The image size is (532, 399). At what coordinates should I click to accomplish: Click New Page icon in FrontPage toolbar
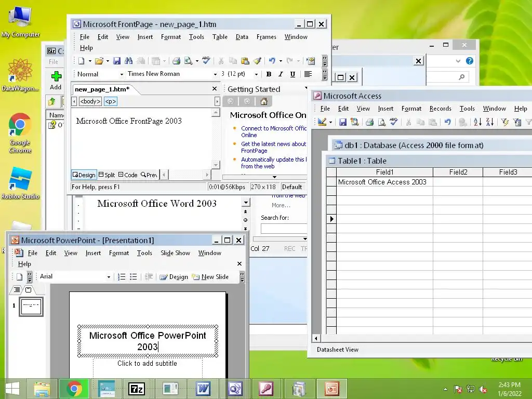(82, 61)
